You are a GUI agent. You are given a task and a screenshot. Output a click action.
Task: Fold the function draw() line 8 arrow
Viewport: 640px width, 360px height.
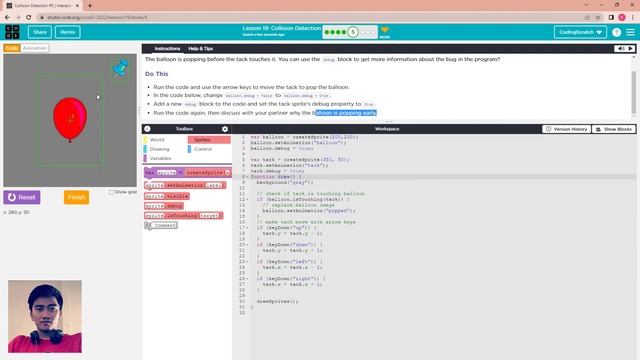click(247, 177)
